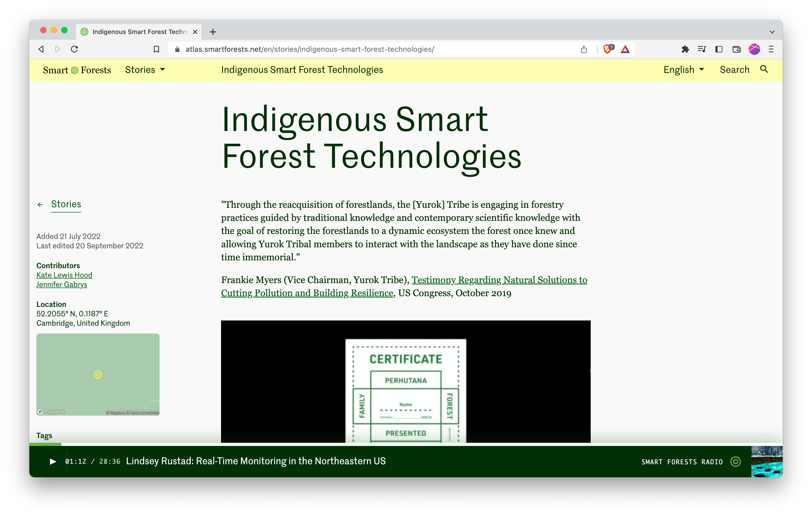Click the yellow location marker on map
812x516 pixels.
pyautogui.click(x=98, y=374)
